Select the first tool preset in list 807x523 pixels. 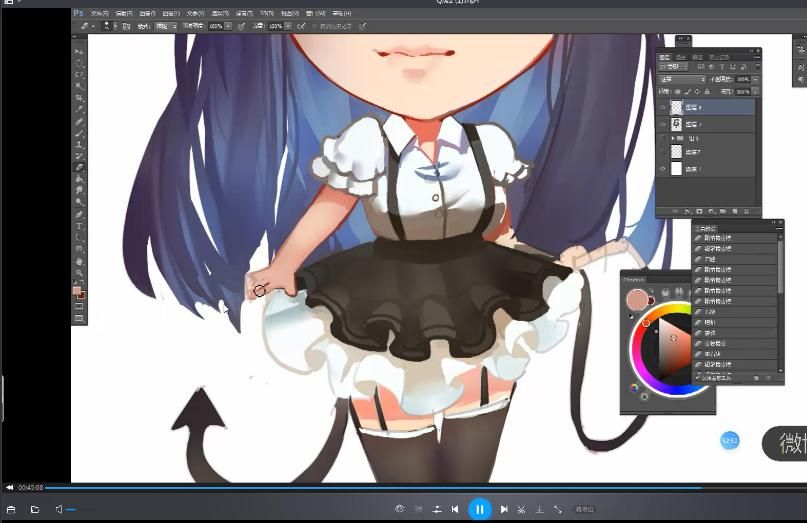point(736,238)
